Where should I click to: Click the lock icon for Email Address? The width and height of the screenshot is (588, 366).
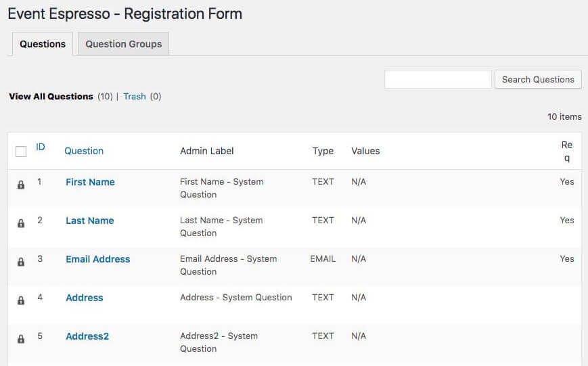pos(21,262)
